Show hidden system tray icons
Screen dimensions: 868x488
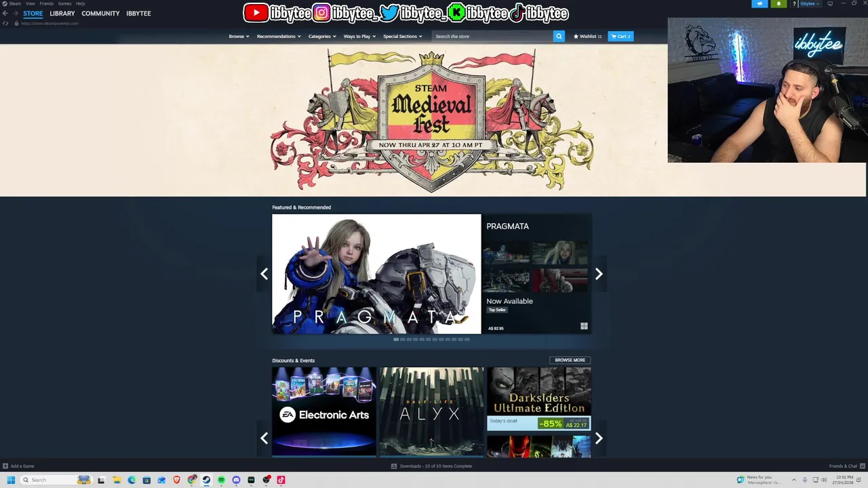coord(794,480)
